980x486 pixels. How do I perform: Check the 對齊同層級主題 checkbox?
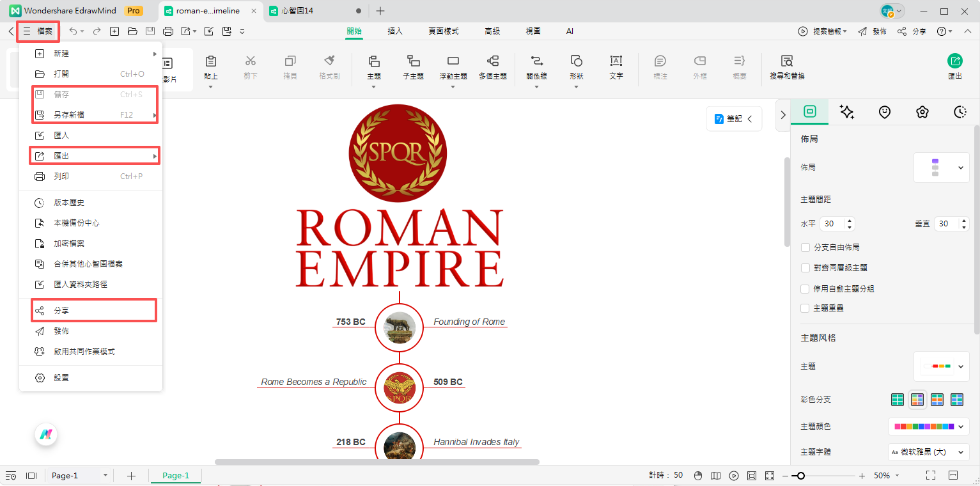(805, 268)
